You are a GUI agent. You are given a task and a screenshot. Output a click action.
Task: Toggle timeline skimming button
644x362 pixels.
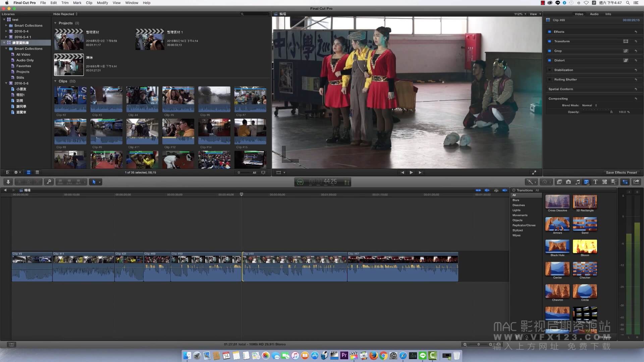(x=478, y=190)
